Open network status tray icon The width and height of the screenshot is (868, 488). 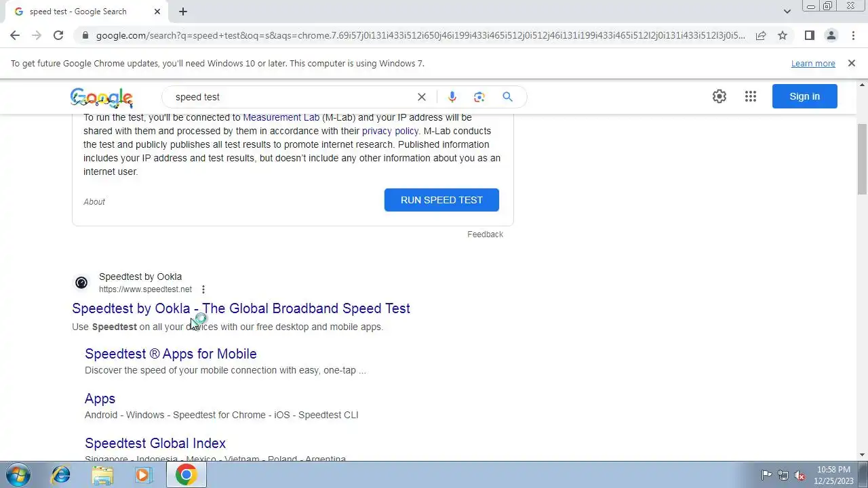point(783,475)
